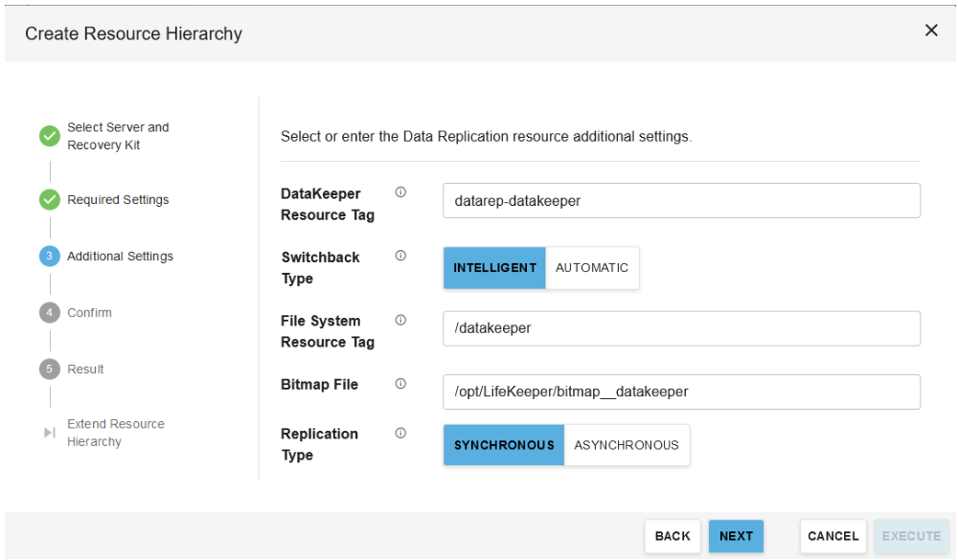Choose ASYNCHRONOUS replication type
Viewport: 958px width, 560px height.
[x=627, y=445]
